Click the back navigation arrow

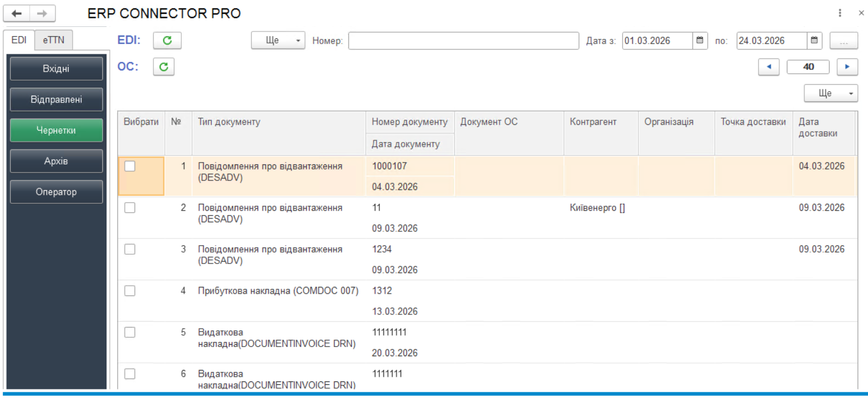coord(18,13)
